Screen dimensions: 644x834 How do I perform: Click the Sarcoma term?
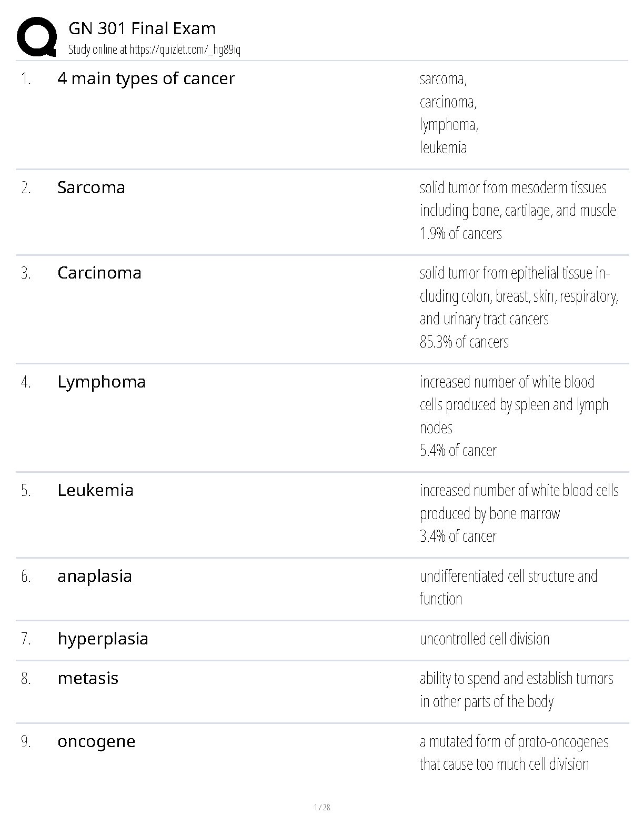[x=91, y=187]
